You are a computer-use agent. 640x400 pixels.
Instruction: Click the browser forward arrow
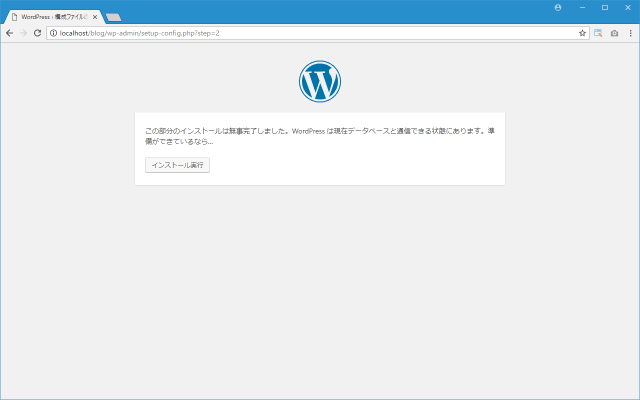(x=23, y=33)
